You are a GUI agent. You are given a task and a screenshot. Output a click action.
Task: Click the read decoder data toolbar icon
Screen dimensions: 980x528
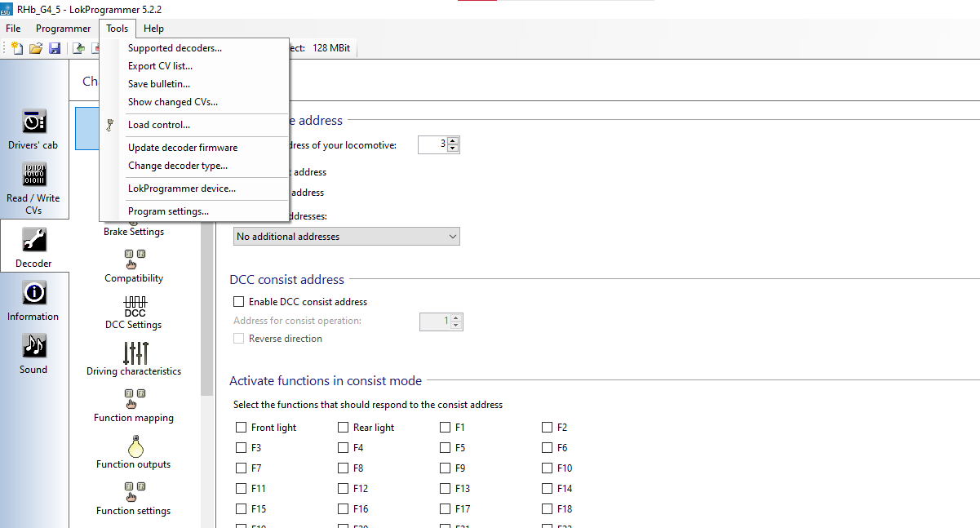(x=79, y=48)
